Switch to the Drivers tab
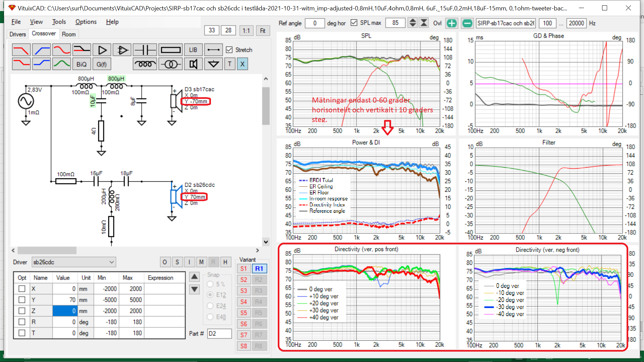The width and height of the screenshot is (644, 362). pos(17,34)
